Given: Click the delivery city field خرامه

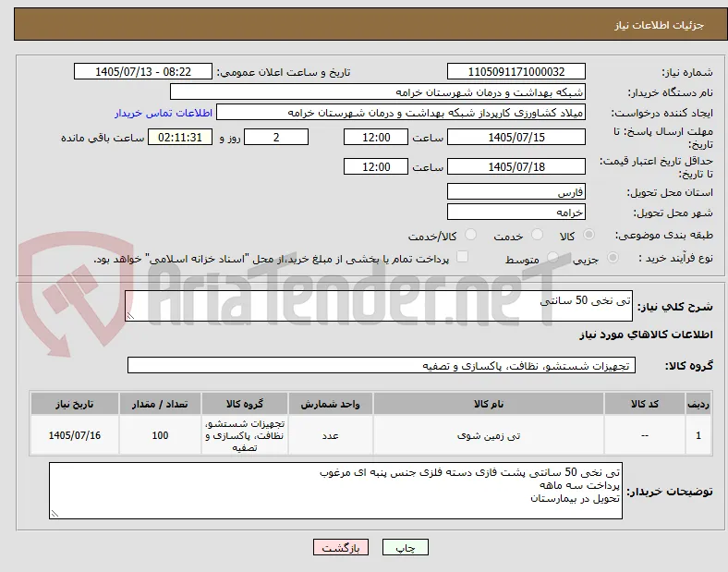Looking at the screenshot, I should [516, 212].
